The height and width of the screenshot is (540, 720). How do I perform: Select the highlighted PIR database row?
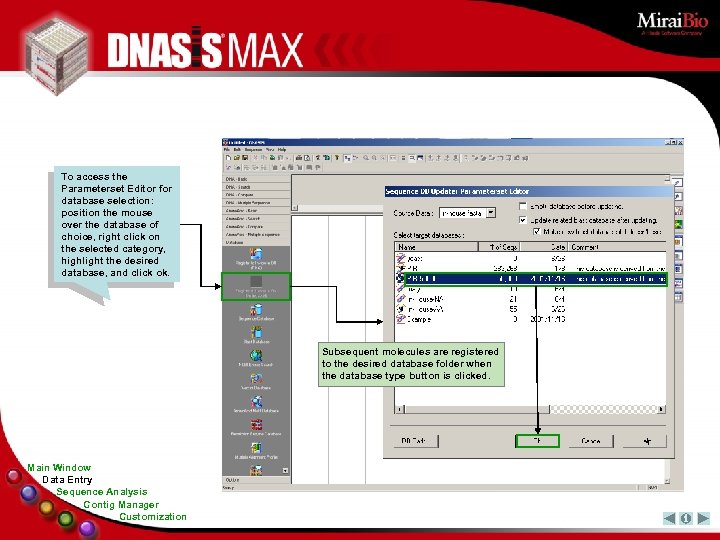(535, 279)
